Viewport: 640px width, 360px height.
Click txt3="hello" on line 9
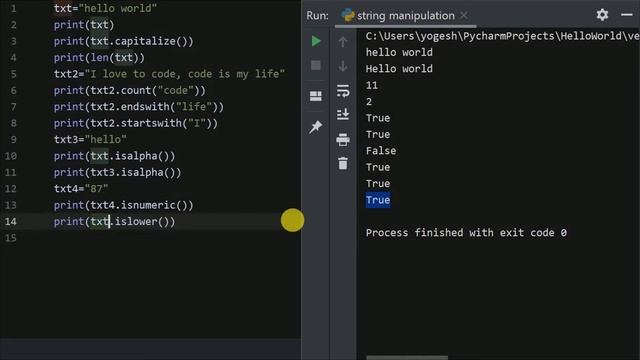click(x=90, y=139)
